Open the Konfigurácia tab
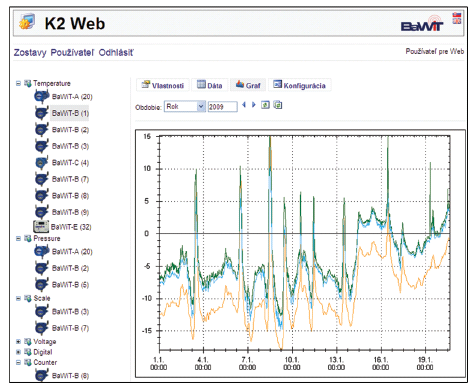Screen dimensions: 476x391 299,85
